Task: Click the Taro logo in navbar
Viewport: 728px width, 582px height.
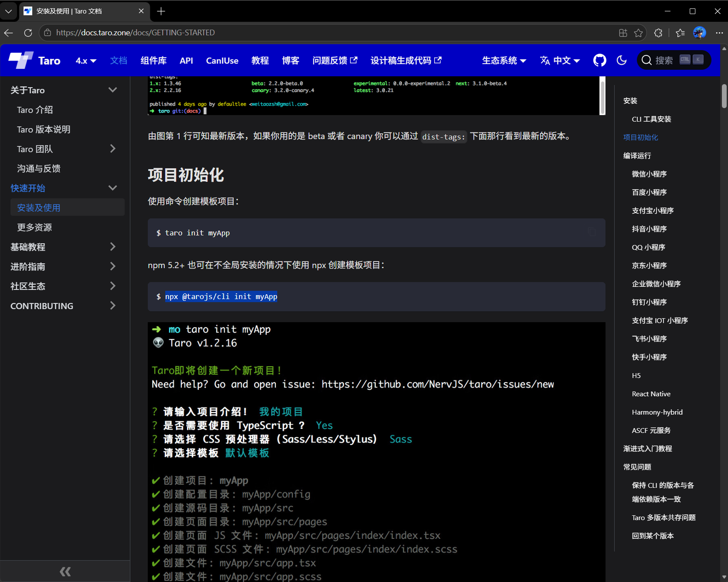Action: click(34, 61)
